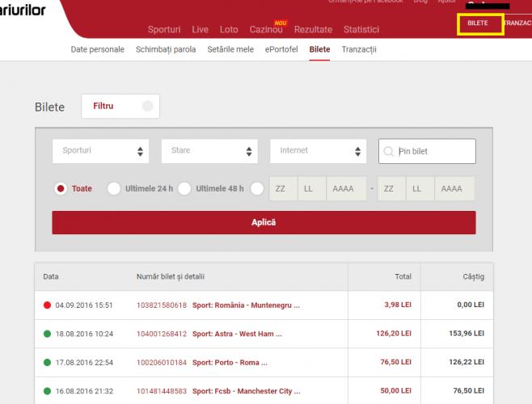The height and width of the screenshot is (404, 532).
Task: Click the 18.08.2016 10:24 date
Action: (84, 334)
